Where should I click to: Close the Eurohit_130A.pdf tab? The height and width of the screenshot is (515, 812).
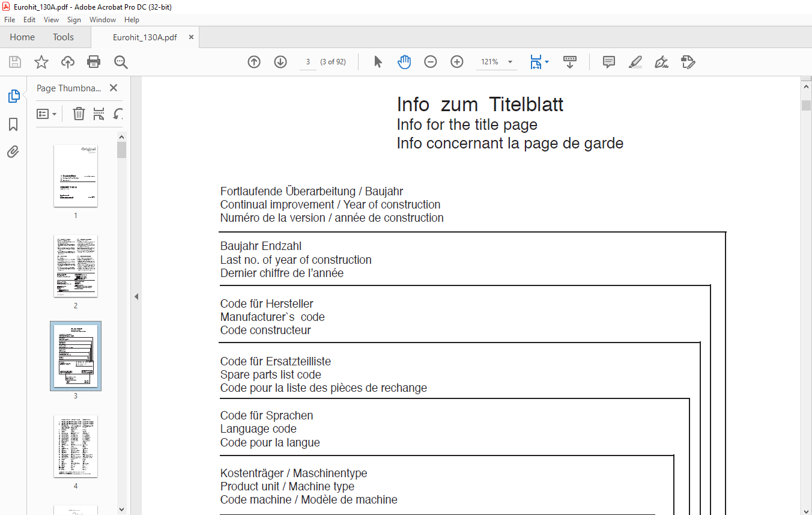point(191,37)
